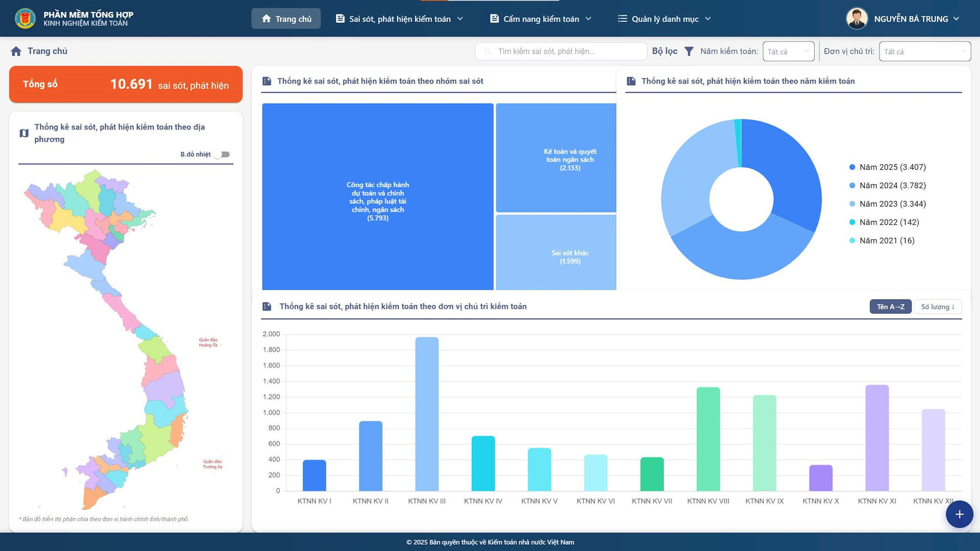Click the State Audit logo emblem
This screenshot has height=551, width=980.
point(25,18)
